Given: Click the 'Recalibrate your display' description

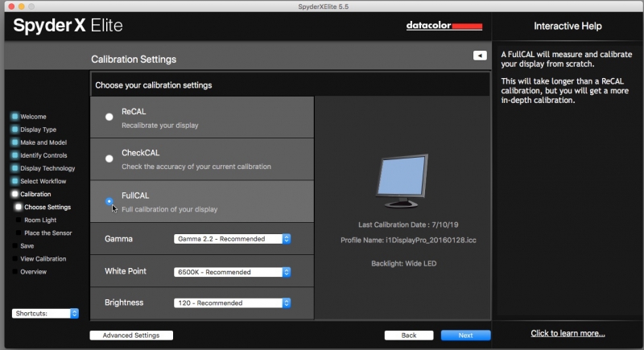Looking at the screenshot, I should click(x=159, y=126).
